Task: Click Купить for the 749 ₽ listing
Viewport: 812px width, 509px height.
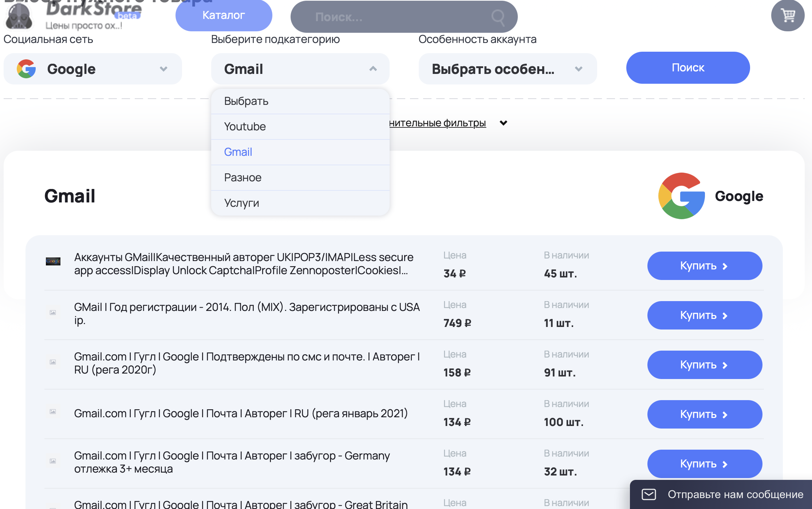Action: [704, 315]
